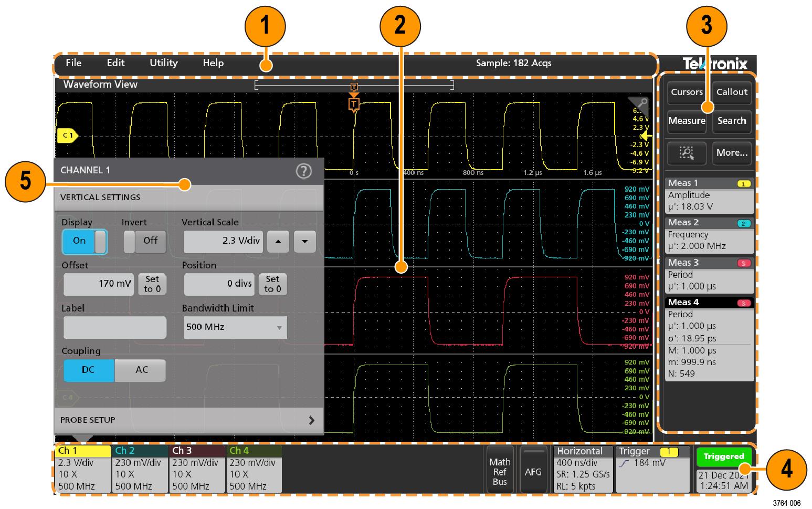Increase vertical scale with up arrow
The height and width of the screenshot is (509, 812).
click(278, 242)
